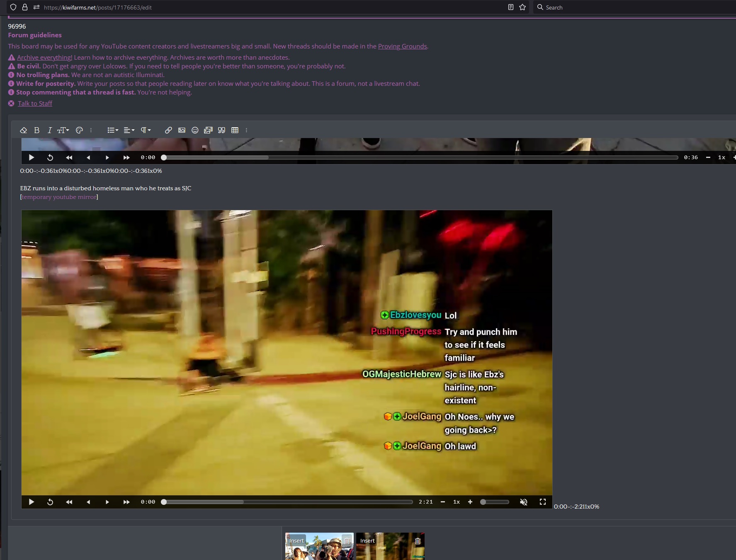Fast forward the upper 0:36 video

click(126, 158)
